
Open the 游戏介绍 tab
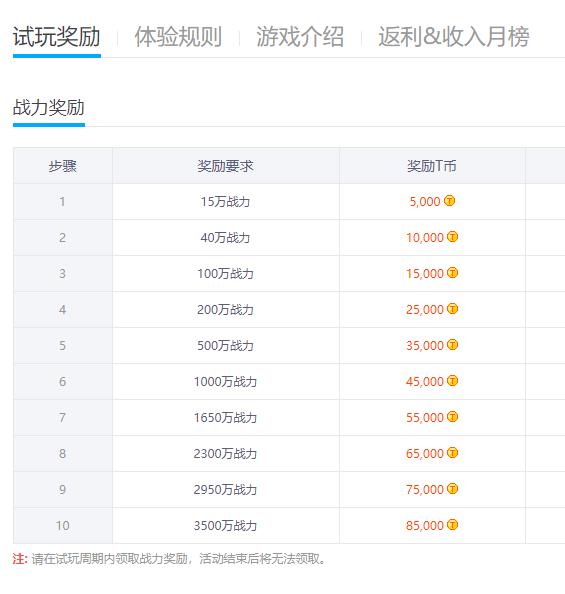pyautogui.click(x=300, y=37)
